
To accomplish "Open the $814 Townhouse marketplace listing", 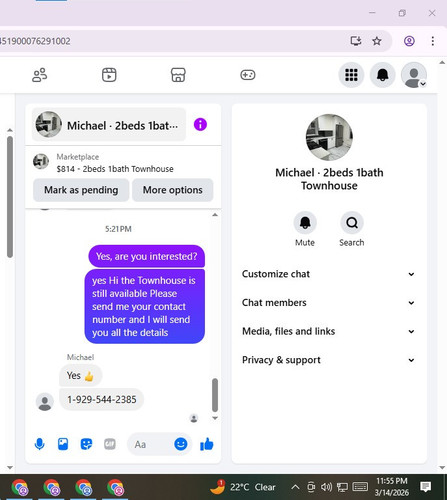I will click(x=115, y=169).
